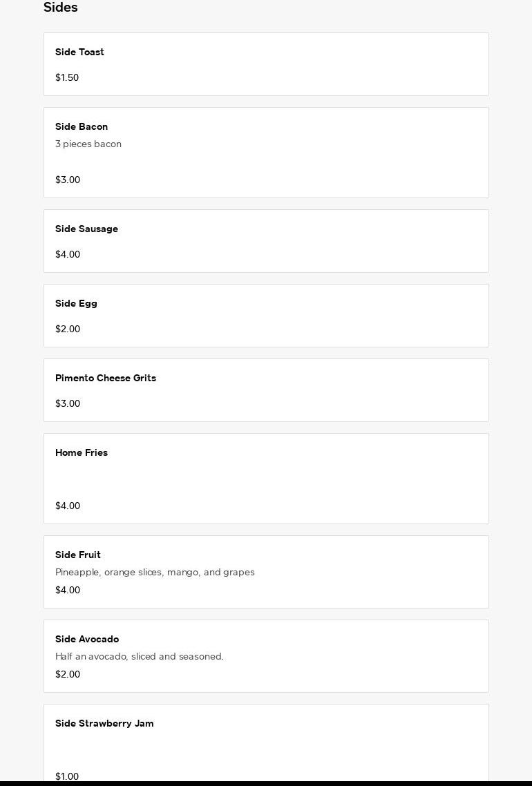Click the $1.50 price for Side Toast
This screenshot has height=786, width=532.
coord(67,77)
